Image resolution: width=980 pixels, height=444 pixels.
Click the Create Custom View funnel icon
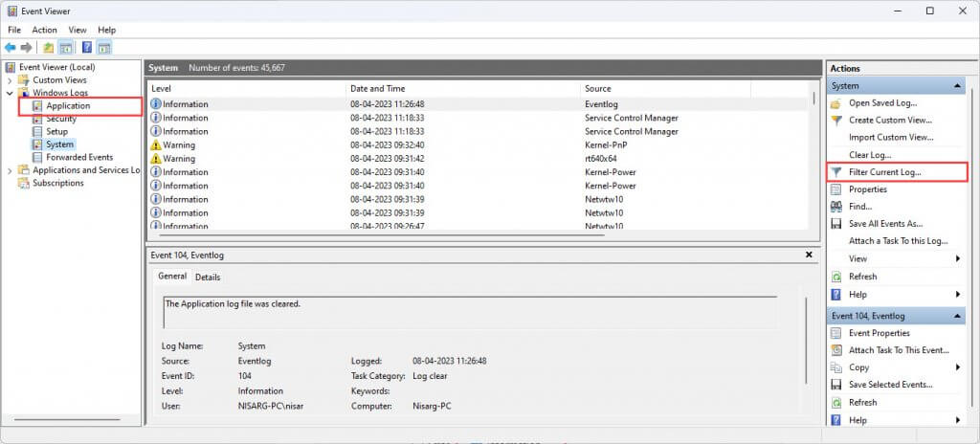click(836, 120)
